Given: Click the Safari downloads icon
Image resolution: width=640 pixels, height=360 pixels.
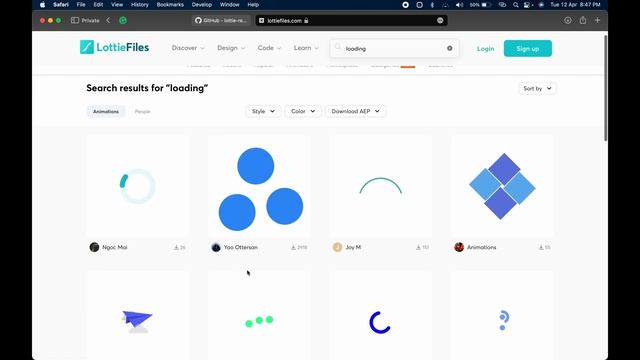Looking at the screenshot, I should pyautogui.click(x=568, y=20).
